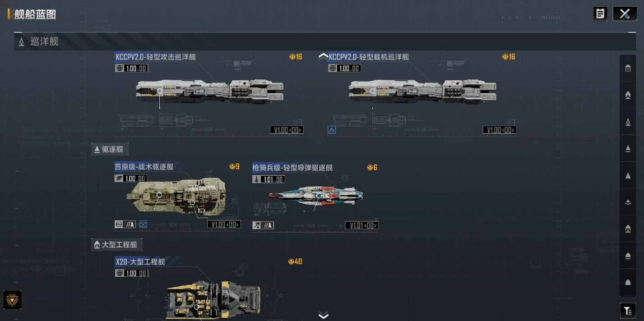644x321 pixels.
Task: Select last ship class icon in sidebar
Action: [628, 282]
